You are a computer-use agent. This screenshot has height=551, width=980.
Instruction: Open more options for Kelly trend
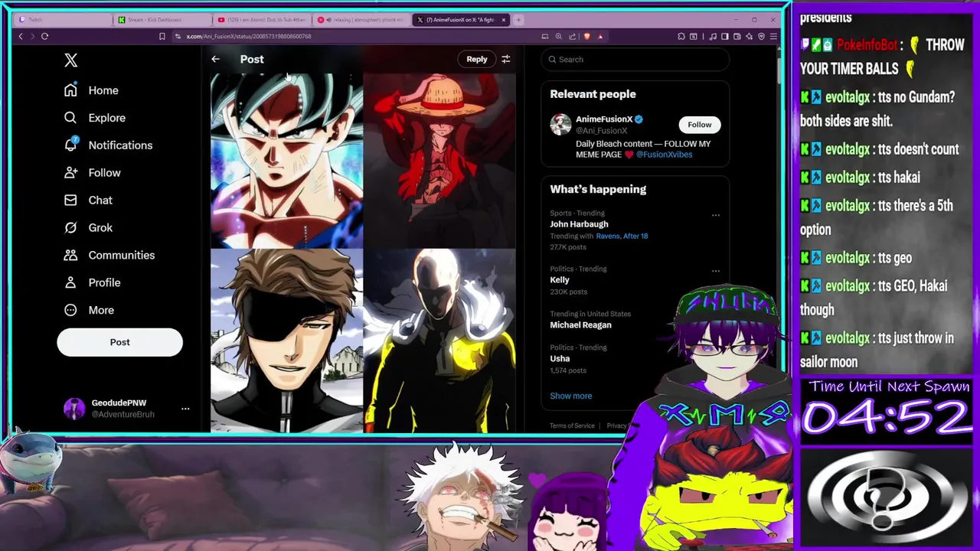716,271
